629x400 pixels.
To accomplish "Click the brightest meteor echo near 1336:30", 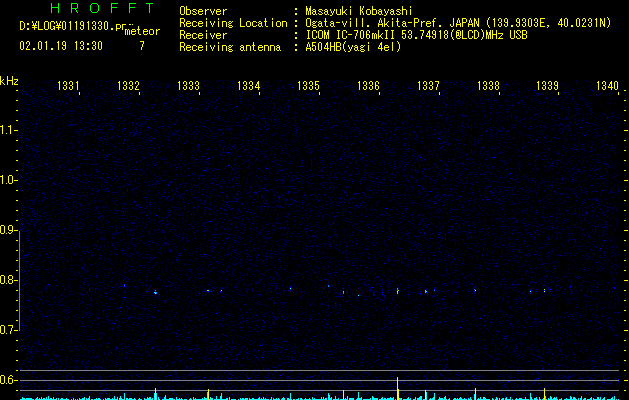I will click(398, 290).
